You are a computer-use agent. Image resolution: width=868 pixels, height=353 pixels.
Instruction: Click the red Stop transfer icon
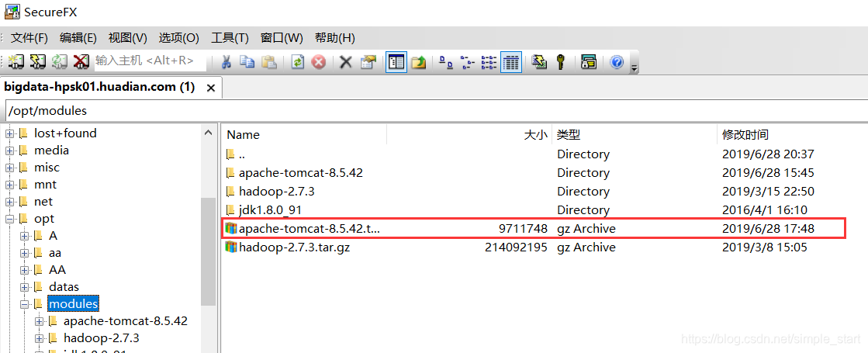coord(318,61)
